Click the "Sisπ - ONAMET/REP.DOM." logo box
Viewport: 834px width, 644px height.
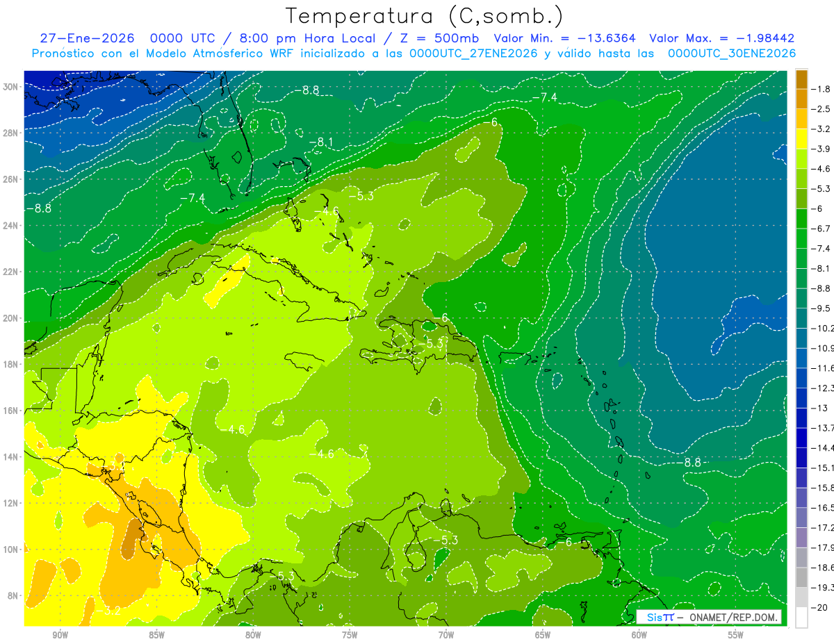709,617
